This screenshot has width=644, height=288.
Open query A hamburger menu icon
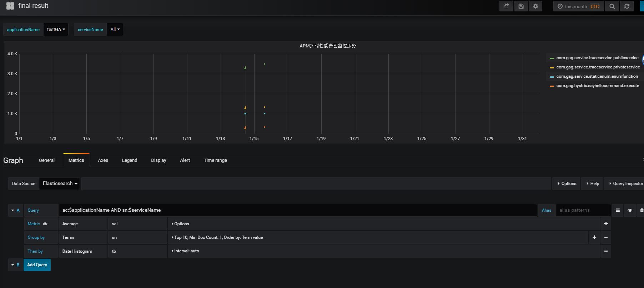coord(618,210)
